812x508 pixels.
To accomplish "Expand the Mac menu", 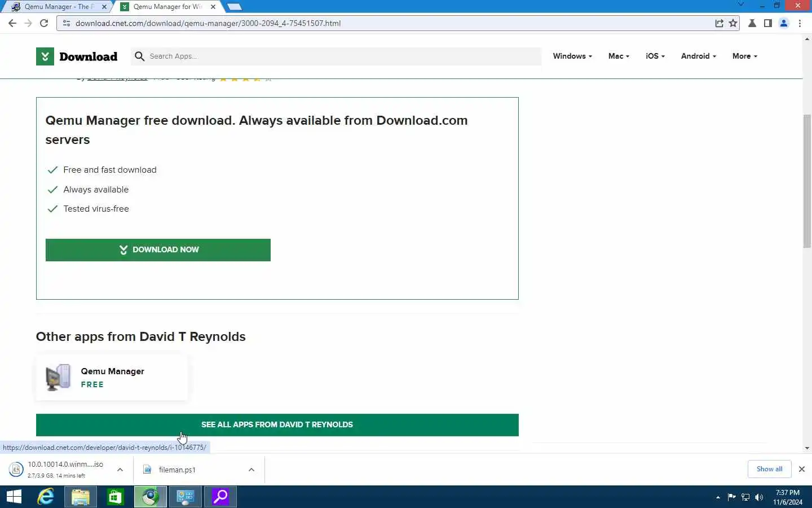I will 619,56.
